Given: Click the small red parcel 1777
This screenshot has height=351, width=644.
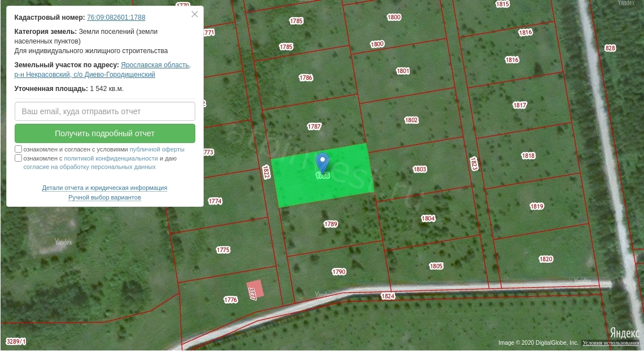Looking at the screenshot, I should (x=255, y=289).
